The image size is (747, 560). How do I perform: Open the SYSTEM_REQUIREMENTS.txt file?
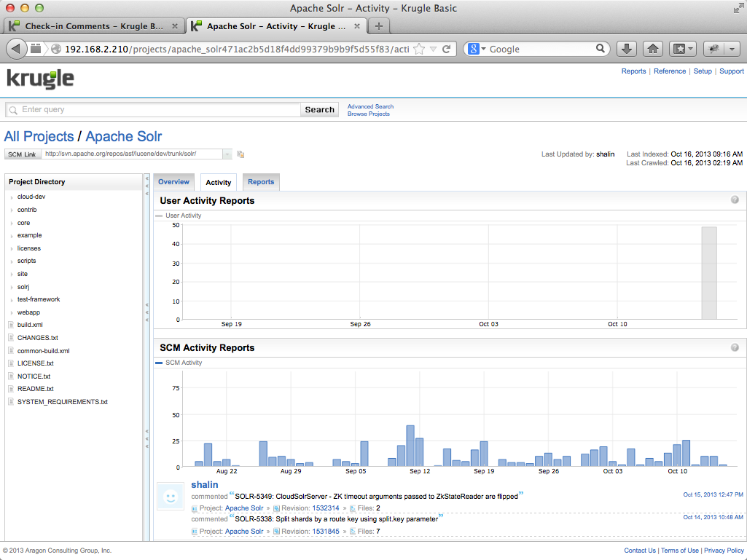pos(63,402)
